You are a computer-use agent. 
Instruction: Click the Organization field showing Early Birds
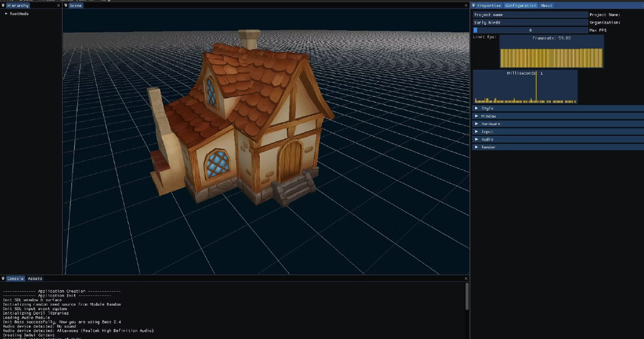click(x=530, y=23)
